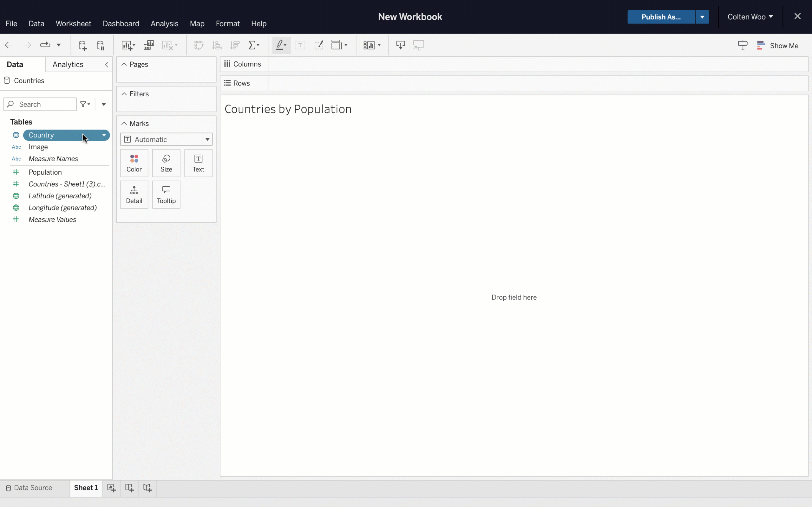Open the Data menu in menubar
The image size is (812, 507).
click(x=36, y=23)
